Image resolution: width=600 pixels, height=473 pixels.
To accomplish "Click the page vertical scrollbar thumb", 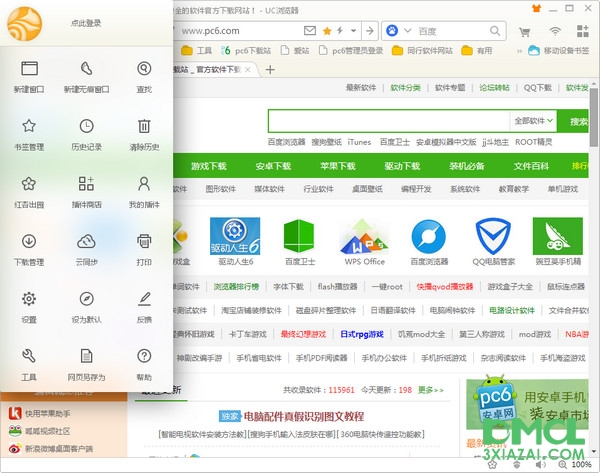I will 593,117.
